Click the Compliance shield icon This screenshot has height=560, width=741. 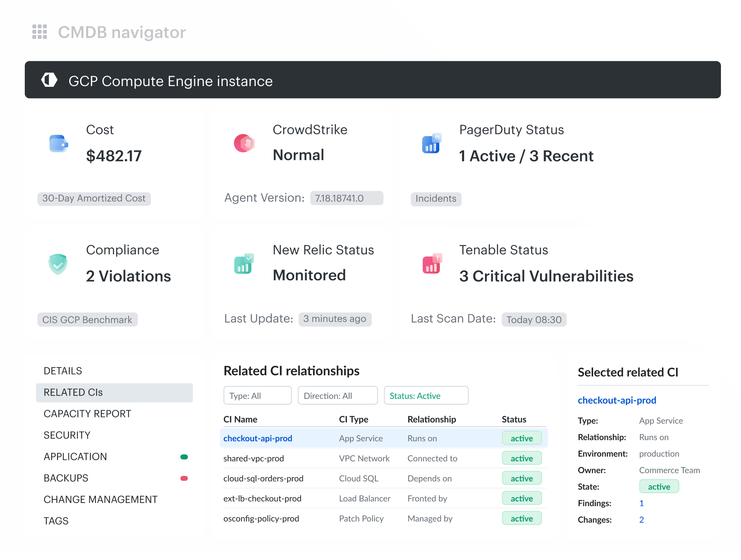click(x=58, y=264)
